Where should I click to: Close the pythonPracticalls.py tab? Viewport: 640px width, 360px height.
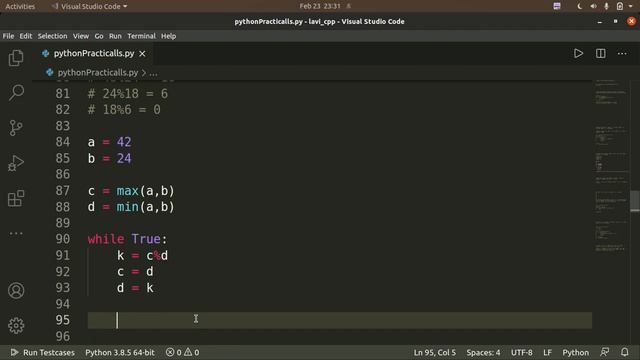point(142,53)
